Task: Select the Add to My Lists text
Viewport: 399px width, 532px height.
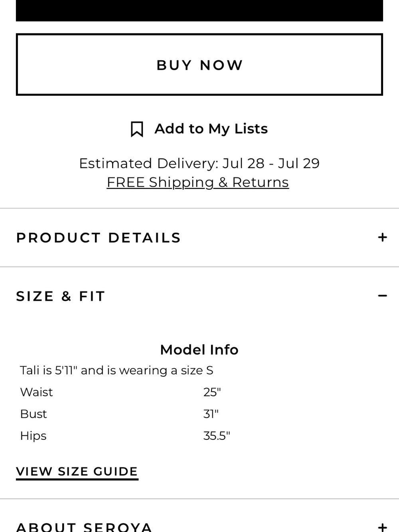Action: coord(211,129)
